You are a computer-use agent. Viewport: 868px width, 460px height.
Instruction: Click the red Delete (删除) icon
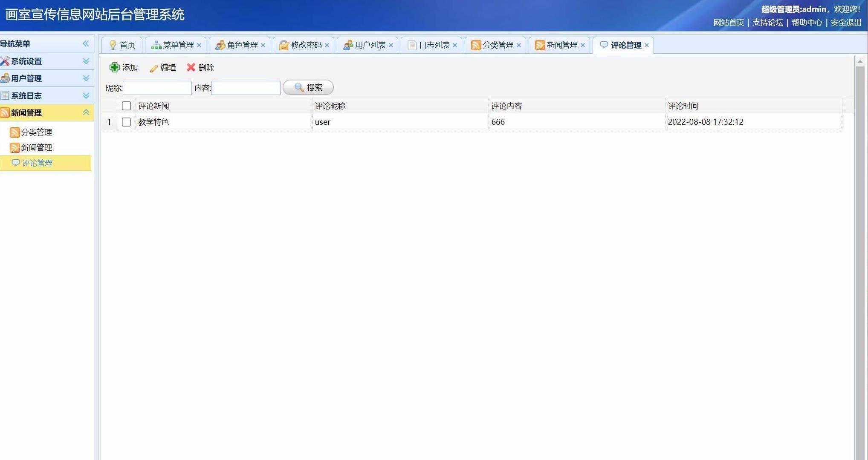191,67
